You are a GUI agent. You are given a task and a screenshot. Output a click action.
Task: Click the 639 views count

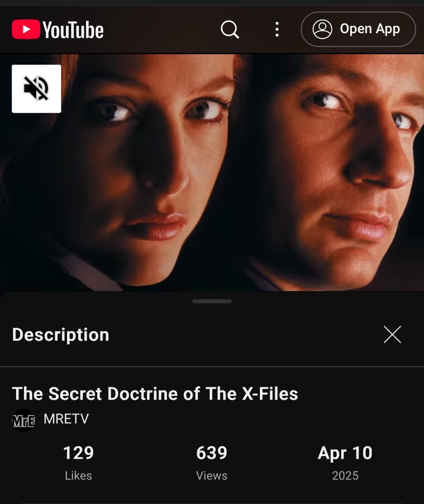pyautogui.click(x=212, y=453)
